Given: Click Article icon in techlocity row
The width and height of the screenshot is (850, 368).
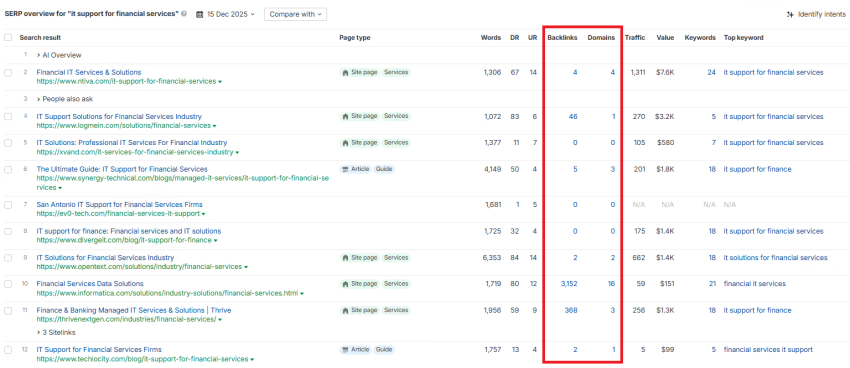Looking at the screenshot, I should tap(345, 350).
